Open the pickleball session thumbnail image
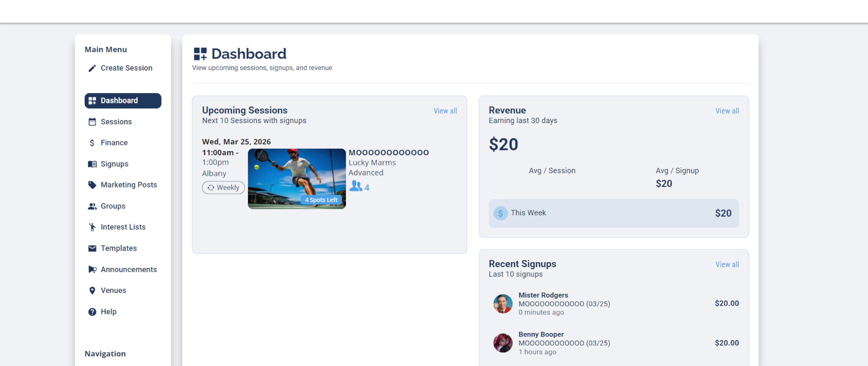The width and height of the screenshot is (868, 366). 297,179
